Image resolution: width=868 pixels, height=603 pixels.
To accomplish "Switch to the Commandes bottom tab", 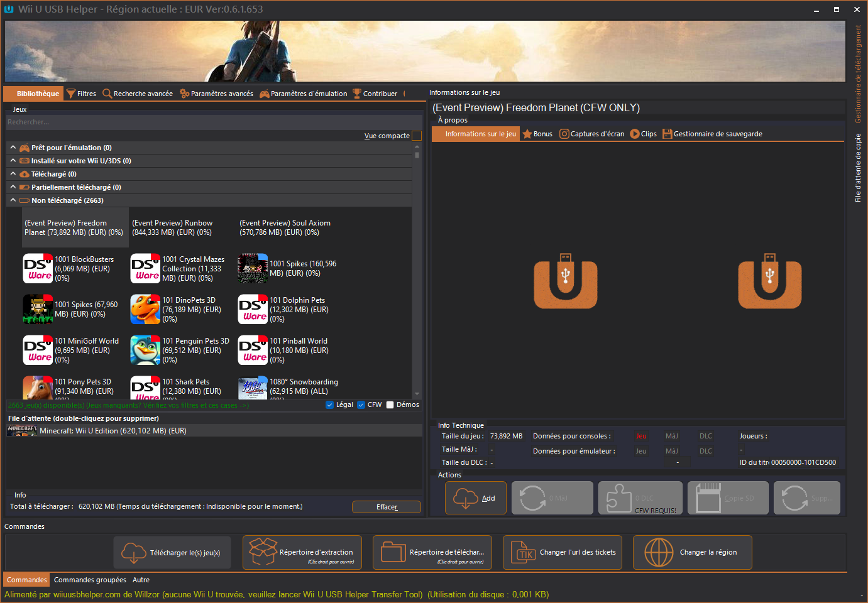I will [27, 580].
